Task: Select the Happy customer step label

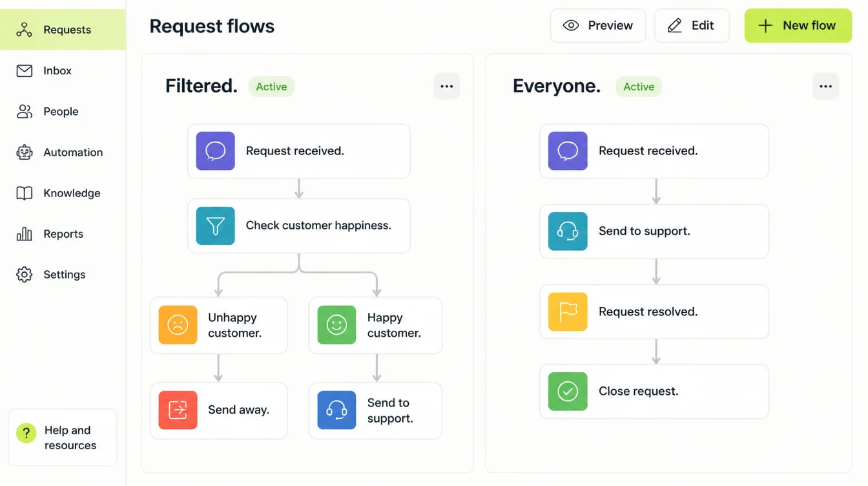Action: tap(394, 325)
